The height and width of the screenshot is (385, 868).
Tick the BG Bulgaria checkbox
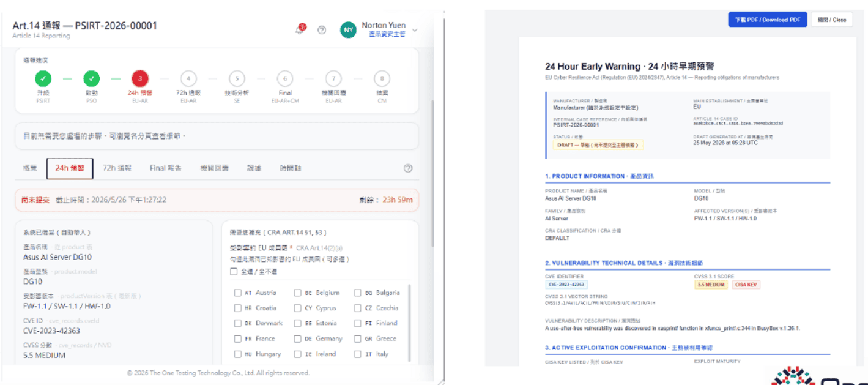point(357,293)
